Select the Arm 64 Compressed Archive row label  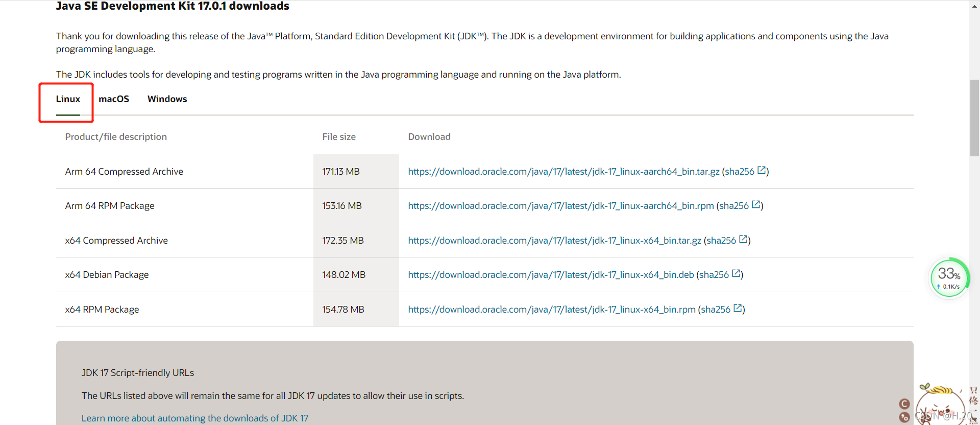click(x=124, y=172)
